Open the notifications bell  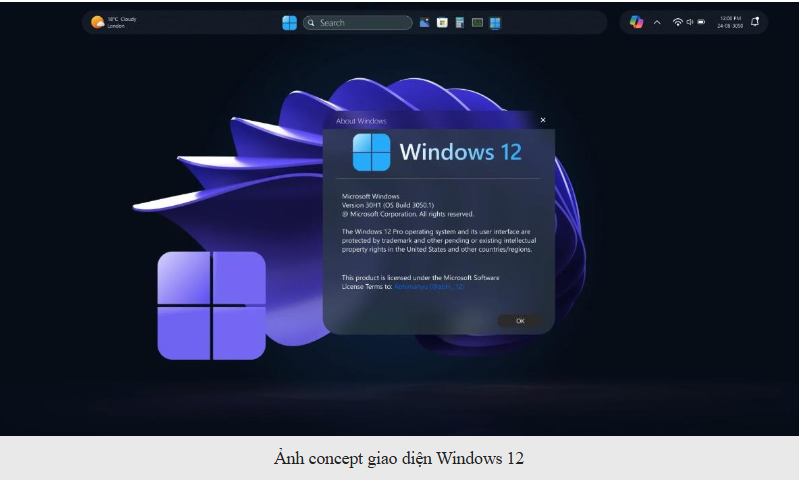click(755, 22)
